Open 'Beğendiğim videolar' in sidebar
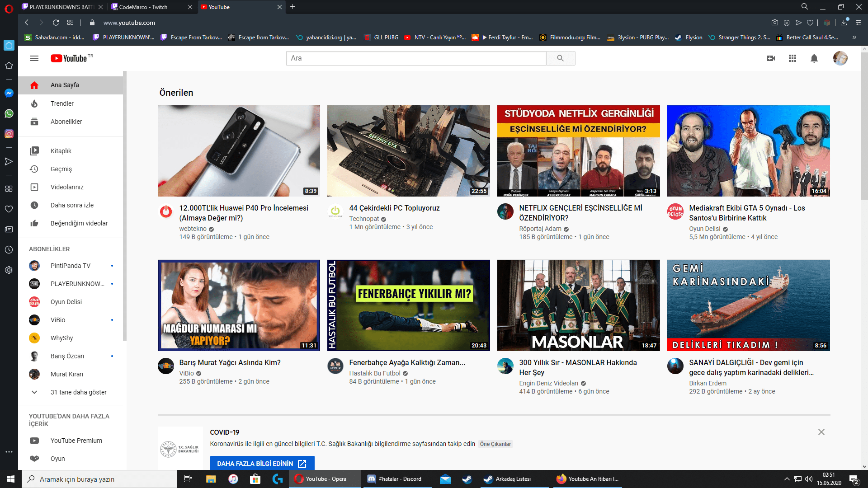Image resolution: width=868 pixels, height=488 pixels. (71, 223)
